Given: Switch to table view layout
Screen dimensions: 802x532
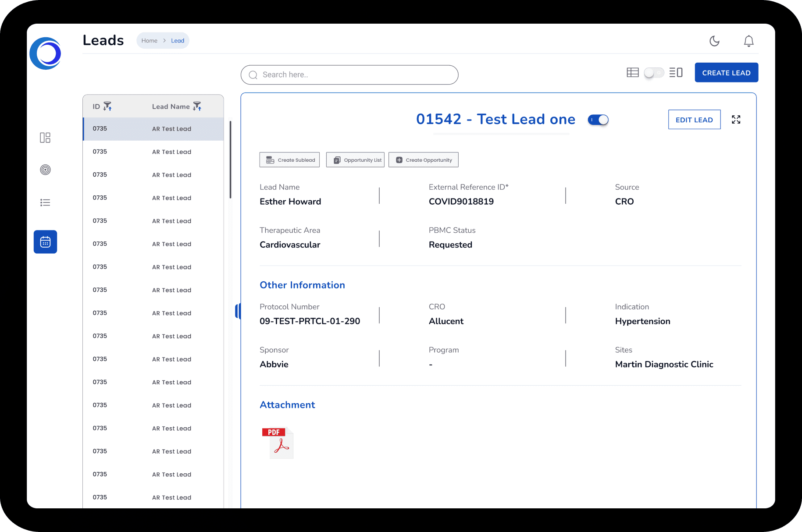Looking at the screenshot, I should tap(632, 72).
